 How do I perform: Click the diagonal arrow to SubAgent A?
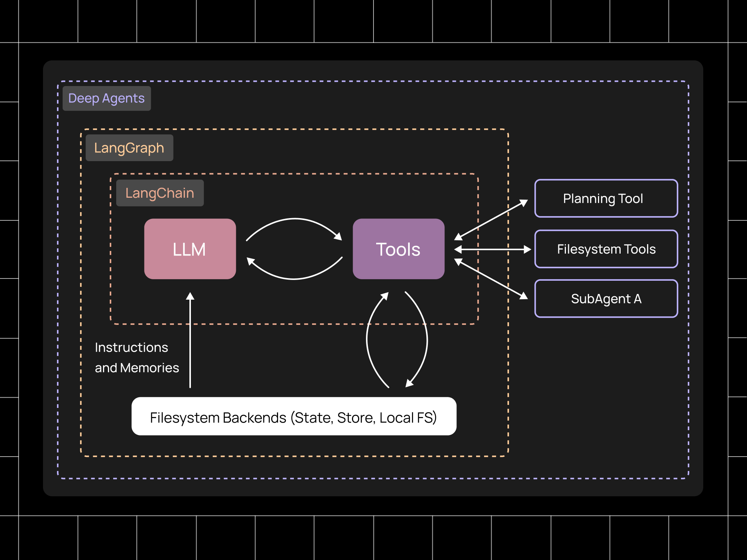[x=490, y=279]
